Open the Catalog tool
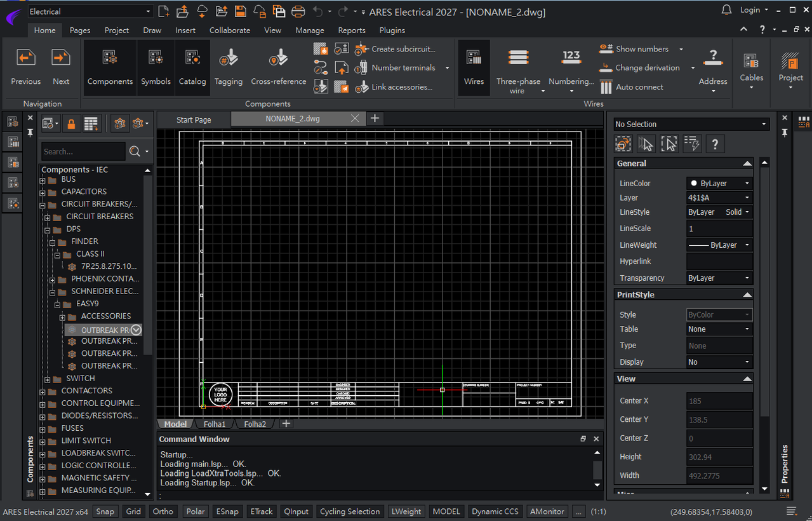Screen dimensions: 812x521 click(192, 68)
